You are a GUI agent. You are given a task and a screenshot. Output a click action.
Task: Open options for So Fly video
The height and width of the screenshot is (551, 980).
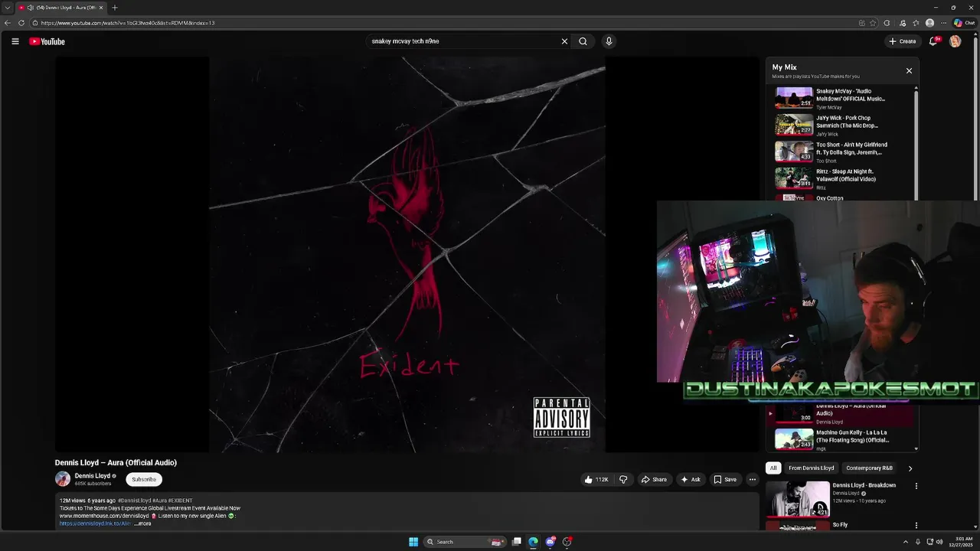coord(916,526)
